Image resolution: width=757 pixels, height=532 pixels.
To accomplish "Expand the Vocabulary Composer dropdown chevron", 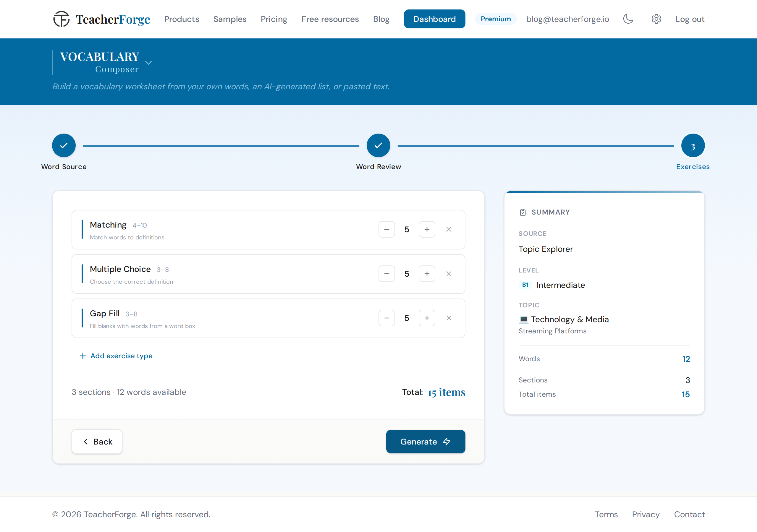I will (148, 63).
